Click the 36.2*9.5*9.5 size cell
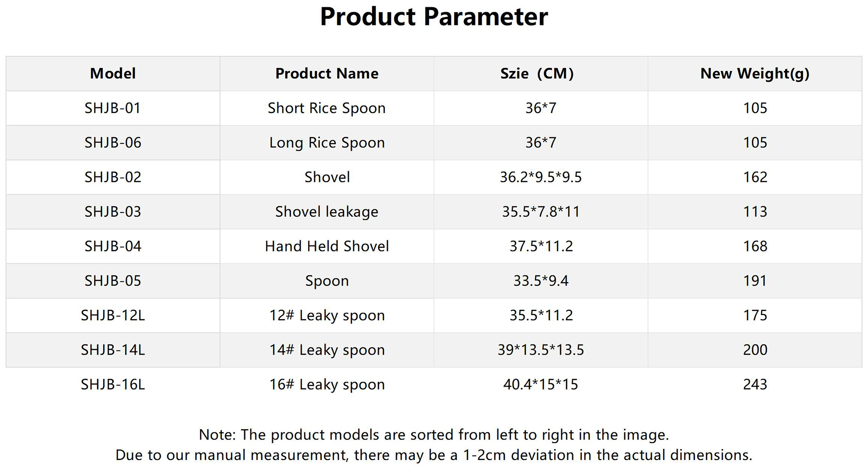This screenshot has height=469, width=868. click(540, 177)
